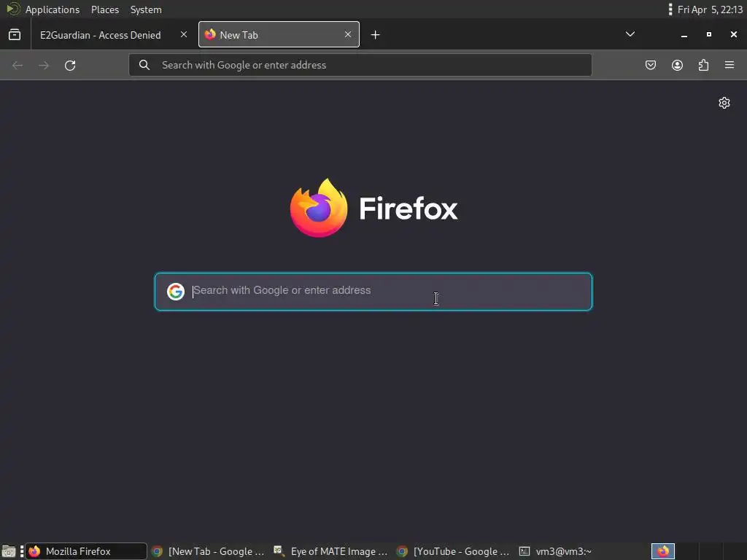Screen dimensions: 747x560
Task: Switch to Mozilla Firefox taskbar window
Action: click(x=86, y=551)
